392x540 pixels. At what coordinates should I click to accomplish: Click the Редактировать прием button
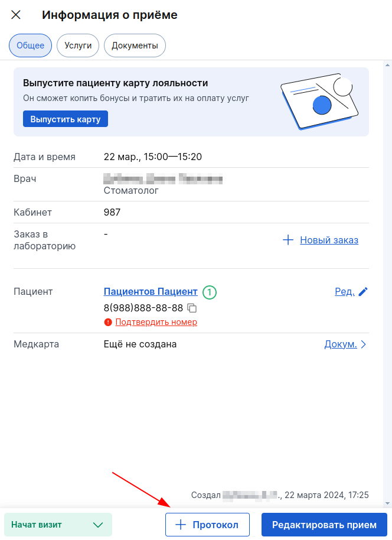tap(324, 525)
